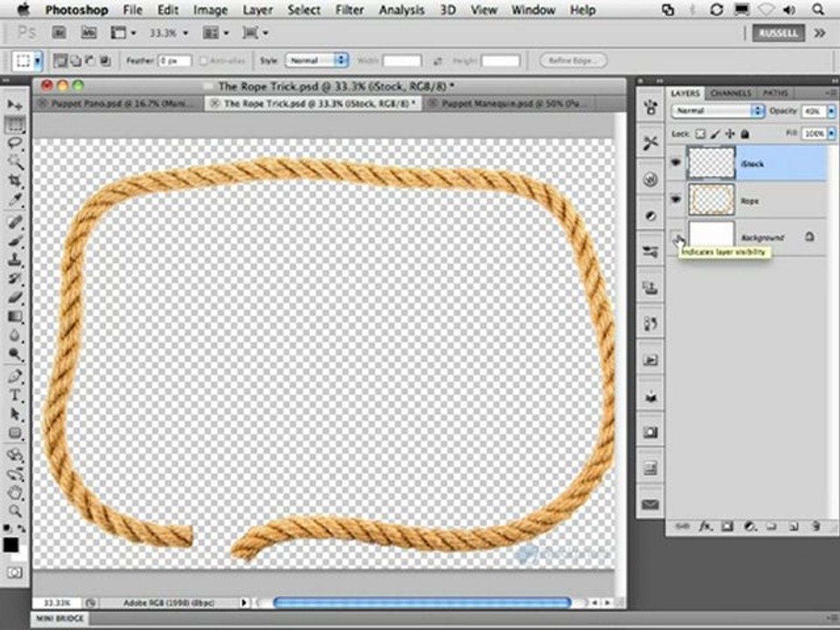Select the Quick Selection wand tool

pos(15,162)
